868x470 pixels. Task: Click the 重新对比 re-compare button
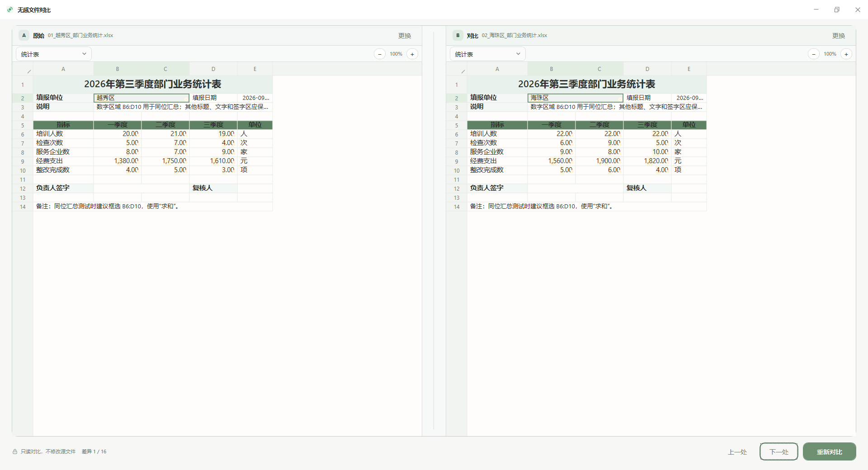pyautogui.click(x=830, y=452)
